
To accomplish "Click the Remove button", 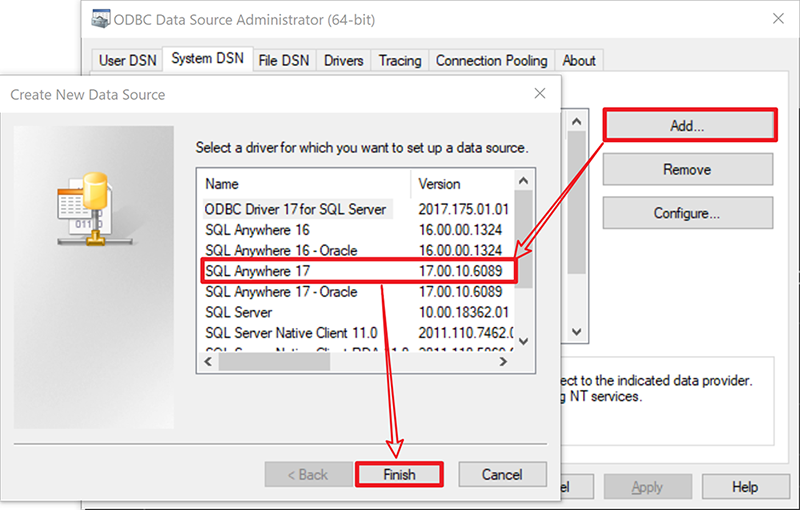I will click(687, 170).
